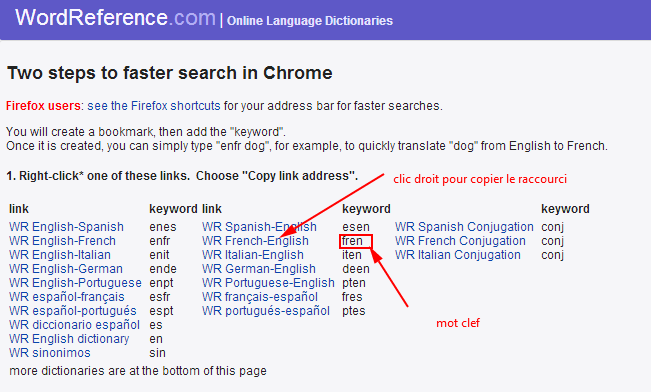Select 'conj' keyword beside Italian Conjugation
Viewport: 651px width, 392px height.
pyautogui.click(x=553, y=255)
